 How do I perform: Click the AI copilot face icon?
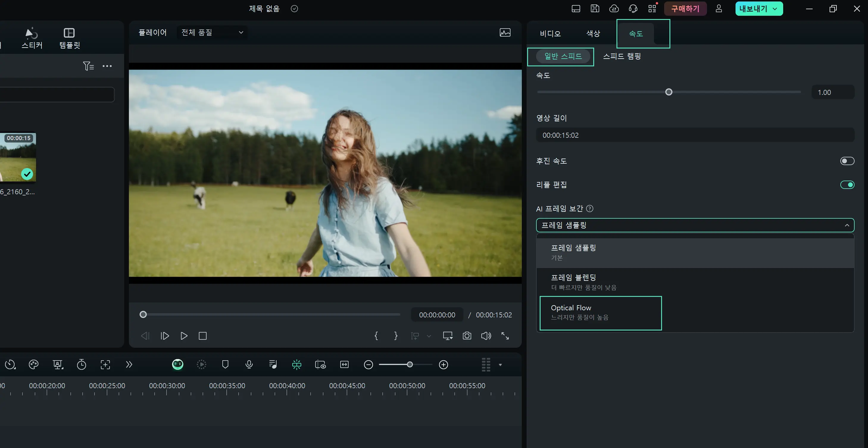click(x=178, y=364)
